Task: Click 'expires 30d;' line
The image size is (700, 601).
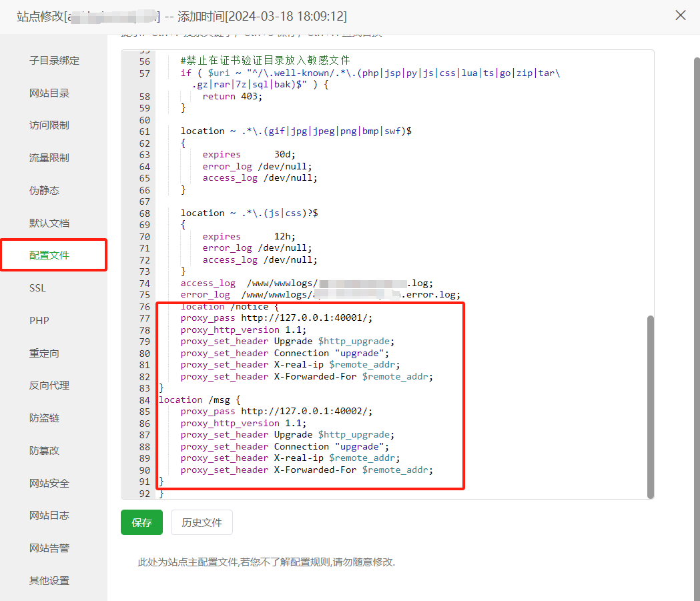Action: click(x=249, y=154)
